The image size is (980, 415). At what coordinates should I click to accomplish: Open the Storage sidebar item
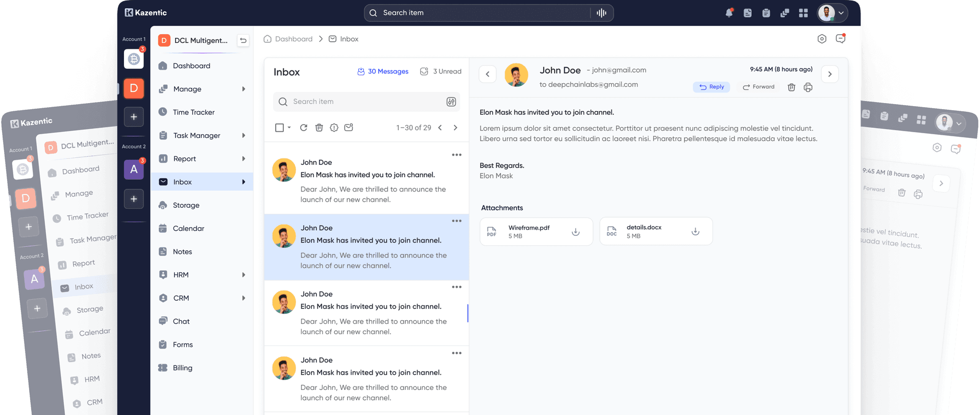click(x=202, y=205)
